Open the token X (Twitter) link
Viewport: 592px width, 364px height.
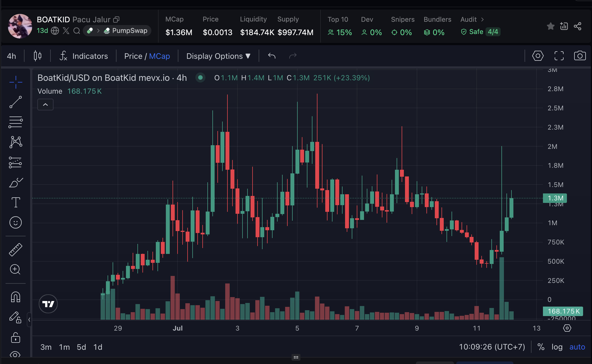click(66, 31)
